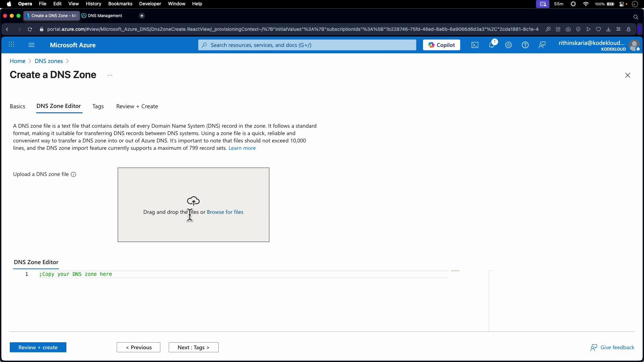
Task: Open the Learn more link
Action: point(242,148)
